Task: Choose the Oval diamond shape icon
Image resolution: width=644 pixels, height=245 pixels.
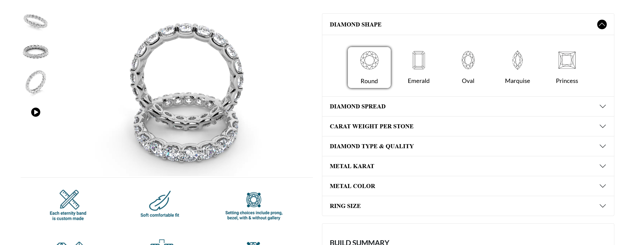Action: coord(468,60)
